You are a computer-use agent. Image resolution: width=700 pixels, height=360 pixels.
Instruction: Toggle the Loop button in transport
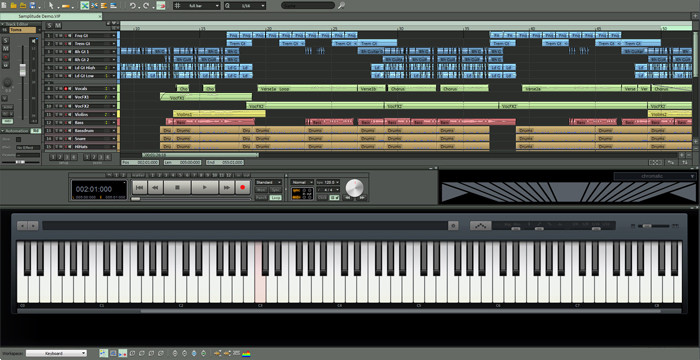(275, 197)
